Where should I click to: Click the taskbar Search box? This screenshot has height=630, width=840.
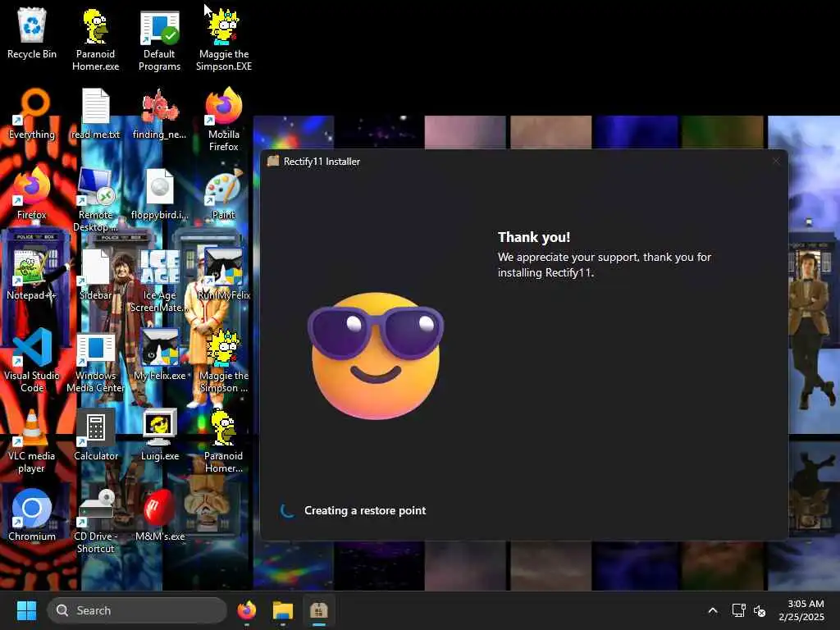coord(137,610)
